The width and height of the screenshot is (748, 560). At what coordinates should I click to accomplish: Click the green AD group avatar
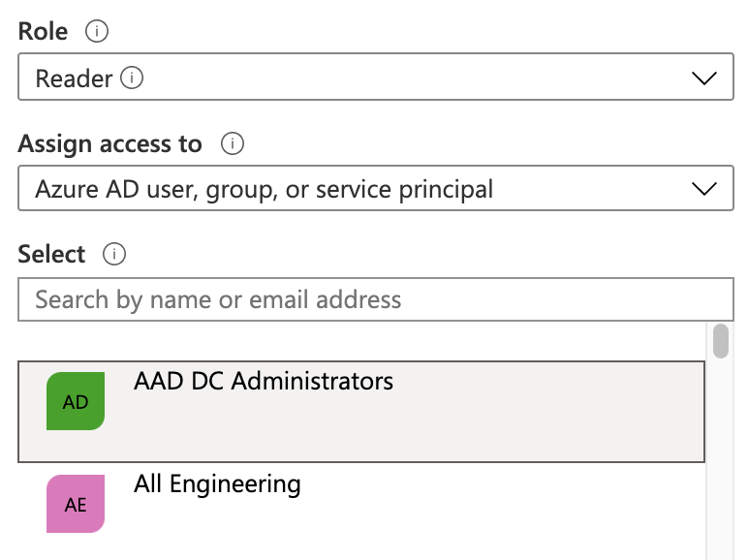pyautogui.click(x=76, y=401)
